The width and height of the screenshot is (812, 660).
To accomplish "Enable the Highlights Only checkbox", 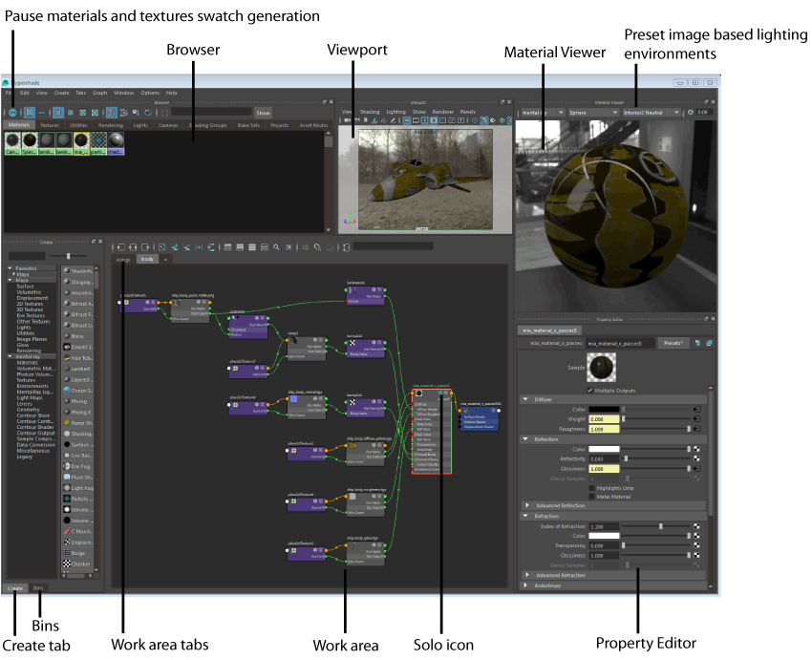I will click(x=592, y=488).
